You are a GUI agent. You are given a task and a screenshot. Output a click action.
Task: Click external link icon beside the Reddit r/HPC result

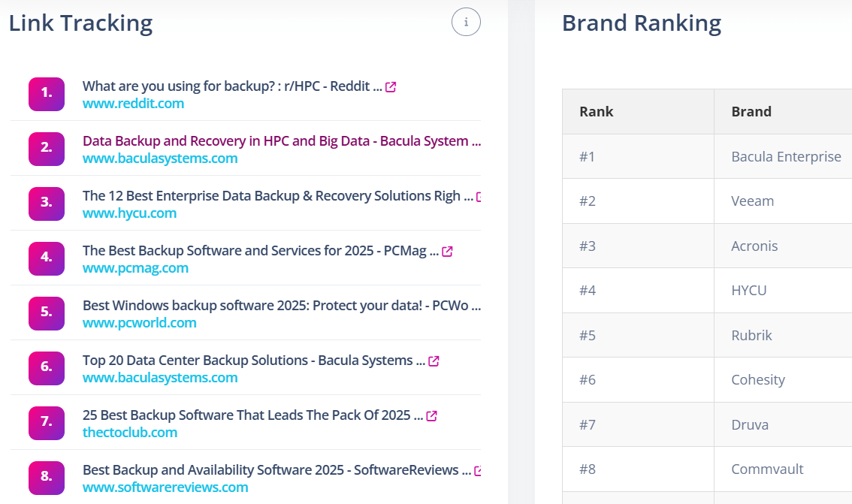391,87
